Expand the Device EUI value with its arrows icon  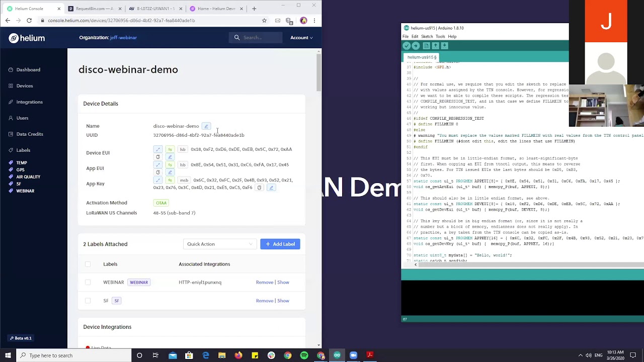[158, 149]
